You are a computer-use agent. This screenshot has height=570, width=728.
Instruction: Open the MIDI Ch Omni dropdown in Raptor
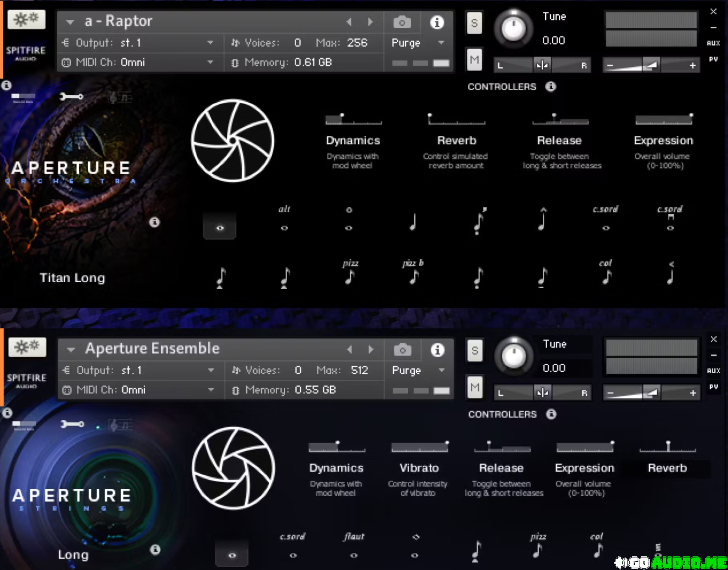click(x=210, y=62)
